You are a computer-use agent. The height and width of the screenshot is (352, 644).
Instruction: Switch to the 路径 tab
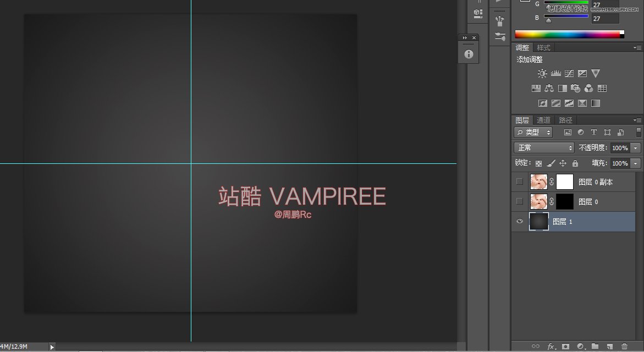point(565,120)
